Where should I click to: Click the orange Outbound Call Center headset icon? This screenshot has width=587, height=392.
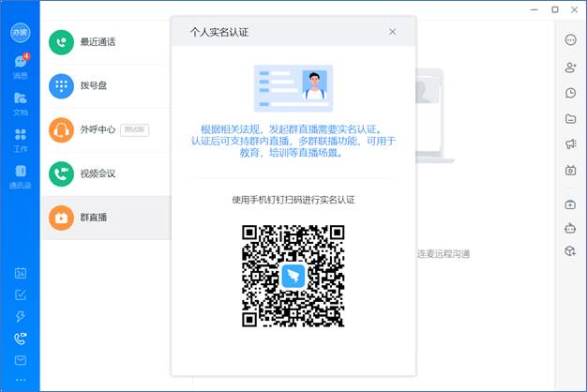pos(61,130)
